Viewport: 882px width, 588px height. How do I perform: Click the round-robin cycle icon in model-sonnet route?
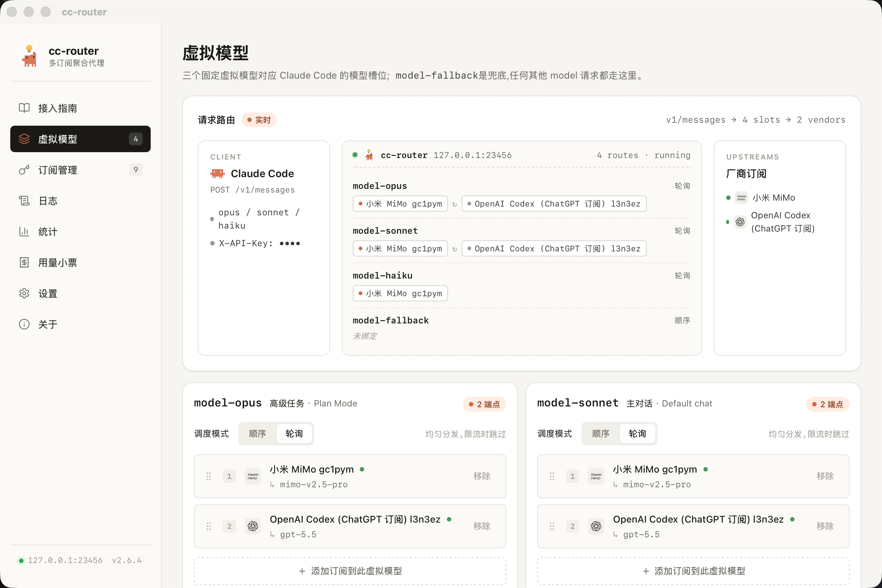tap(455, 249)
